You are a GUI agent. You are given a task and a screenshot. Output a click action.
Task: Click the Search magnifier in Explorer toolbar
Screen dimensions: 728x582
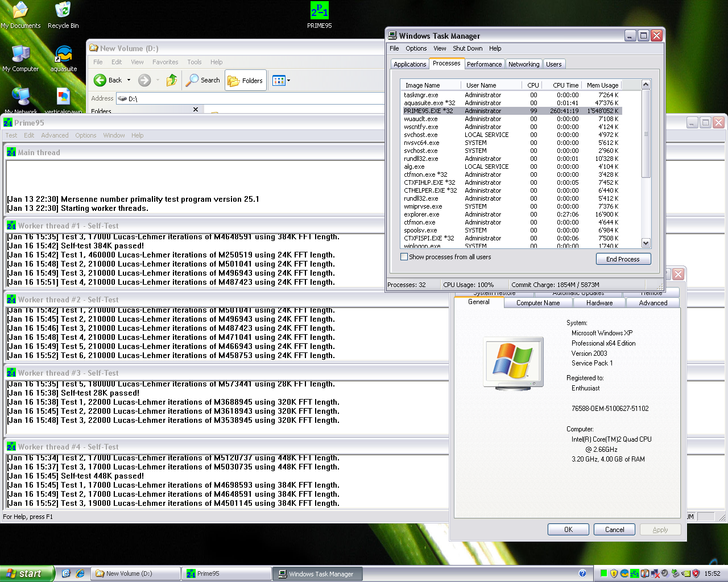pyautogui.click(x=193, y=81)
